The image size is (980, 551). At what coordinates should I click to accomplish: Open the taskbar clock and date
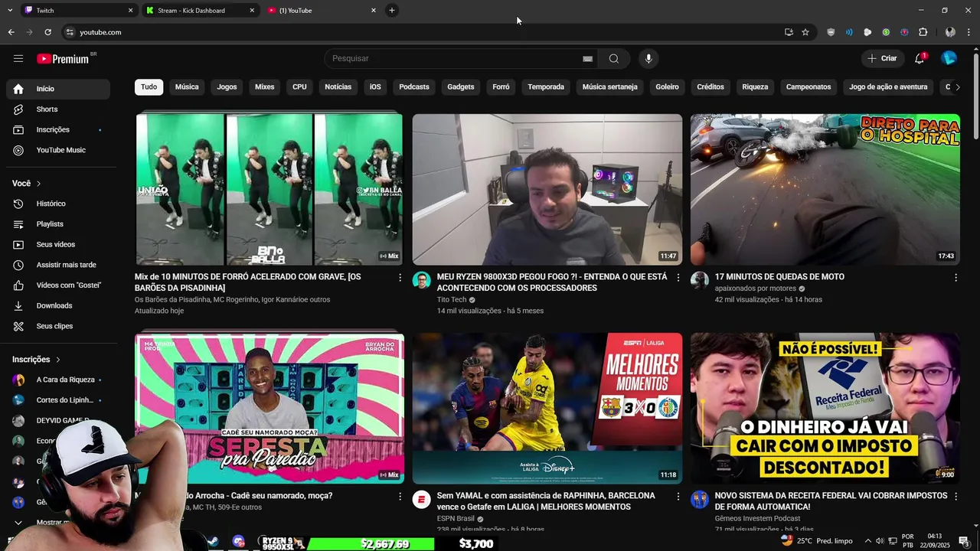pyautogui.click(x=934, y=541)
